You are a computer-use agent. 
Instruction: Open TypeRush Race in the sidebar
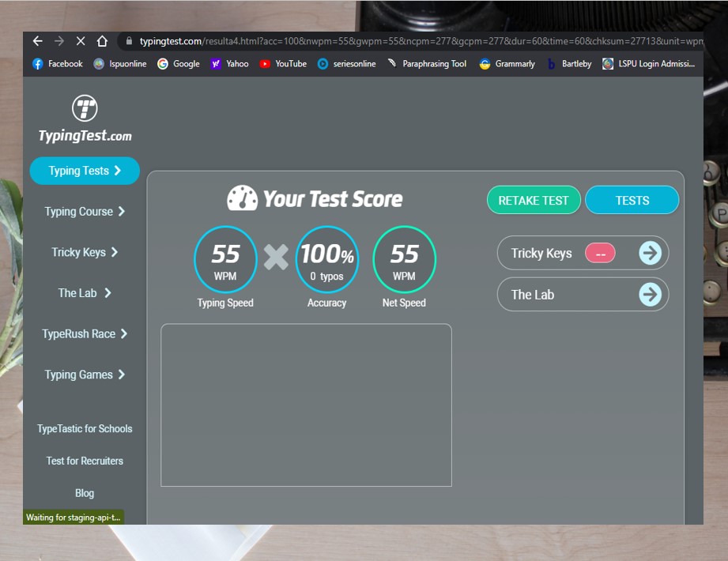(x=85, y=334)
